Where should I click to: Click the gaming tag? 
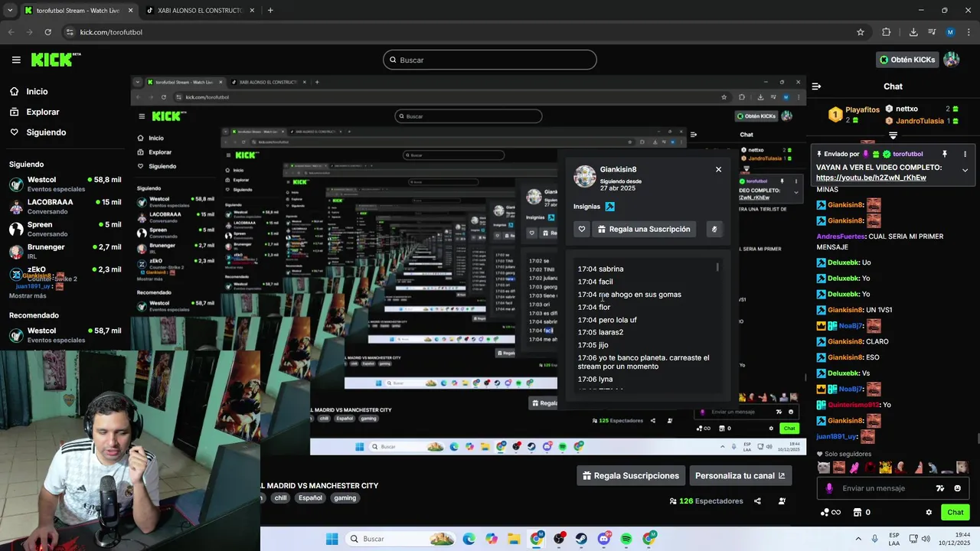(x=345, y=497)
